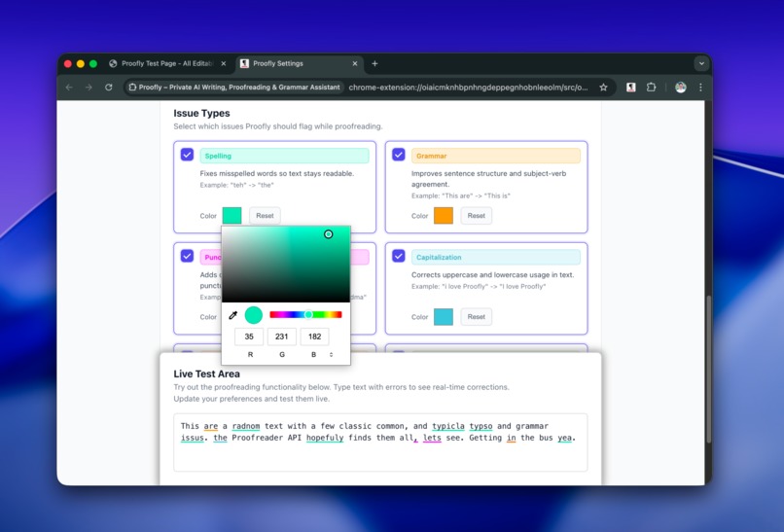
Task: Open the Grammar orange color swatch
Action: 444,216
